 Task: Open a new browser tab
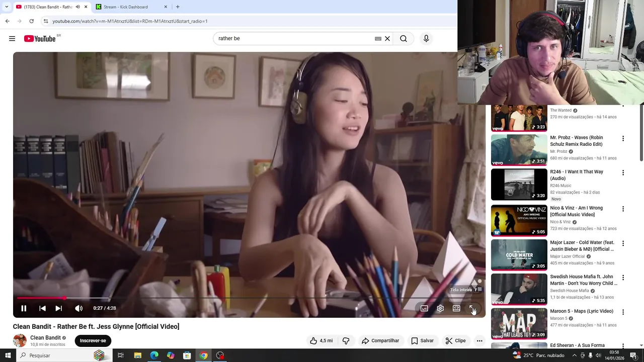[178, 7]
